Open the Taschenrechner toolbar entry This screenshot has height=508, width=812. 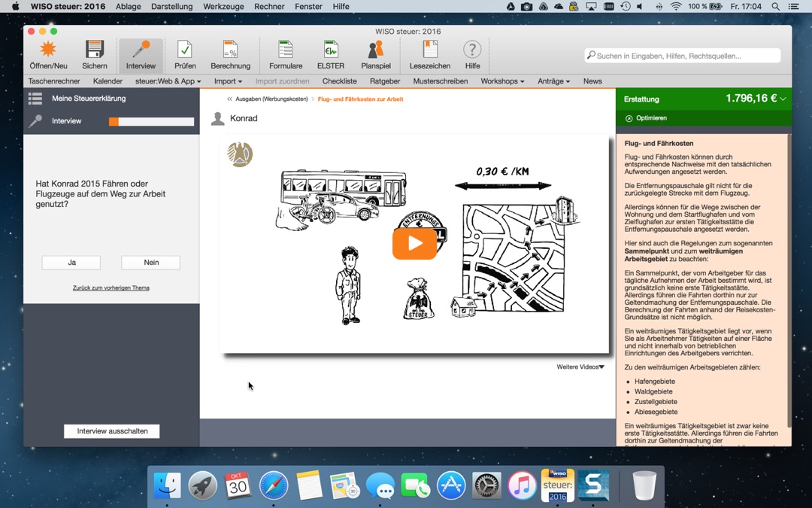point(54,81)
